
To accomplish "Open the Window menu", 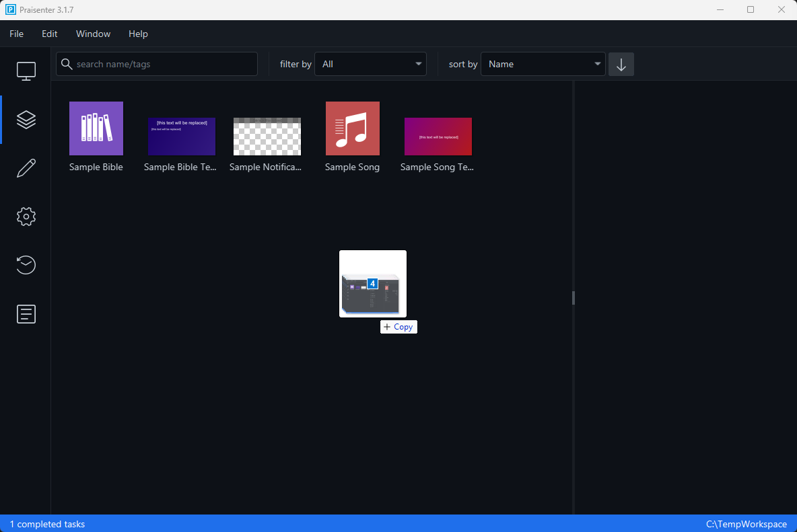I will point(93,34).
